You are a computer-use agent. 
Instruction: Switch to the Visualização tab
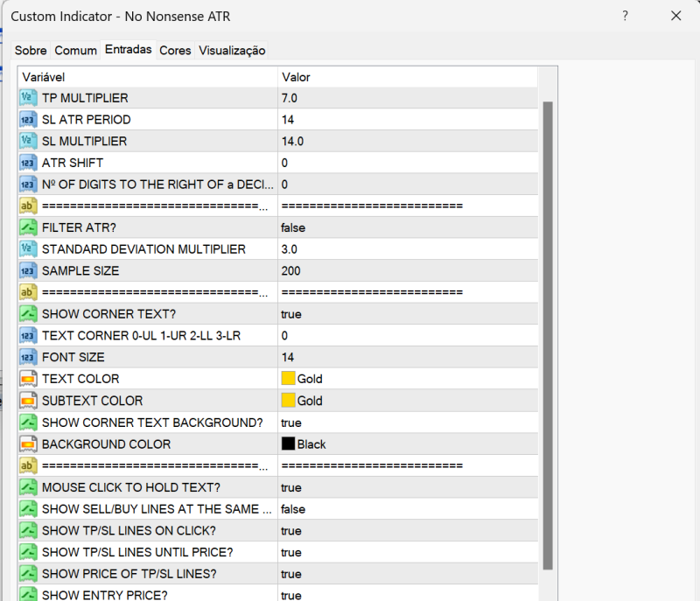point(232,51)
